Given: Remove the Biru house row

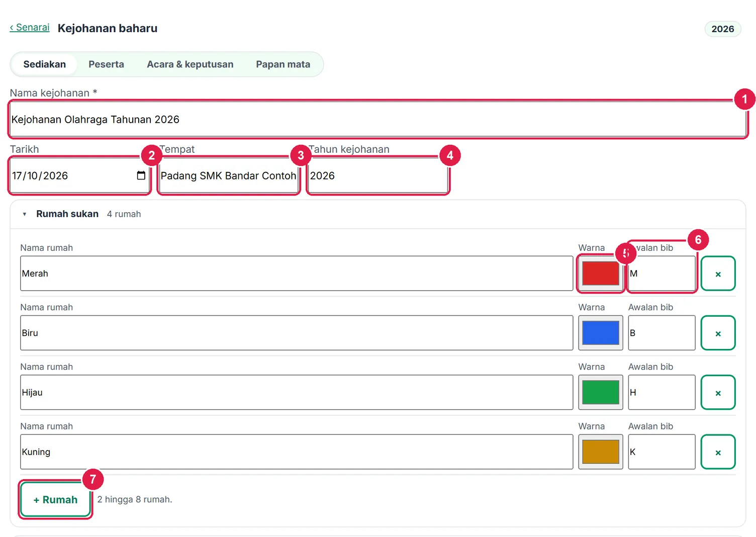Looking at the screenshot, I should tap(718, 333).
